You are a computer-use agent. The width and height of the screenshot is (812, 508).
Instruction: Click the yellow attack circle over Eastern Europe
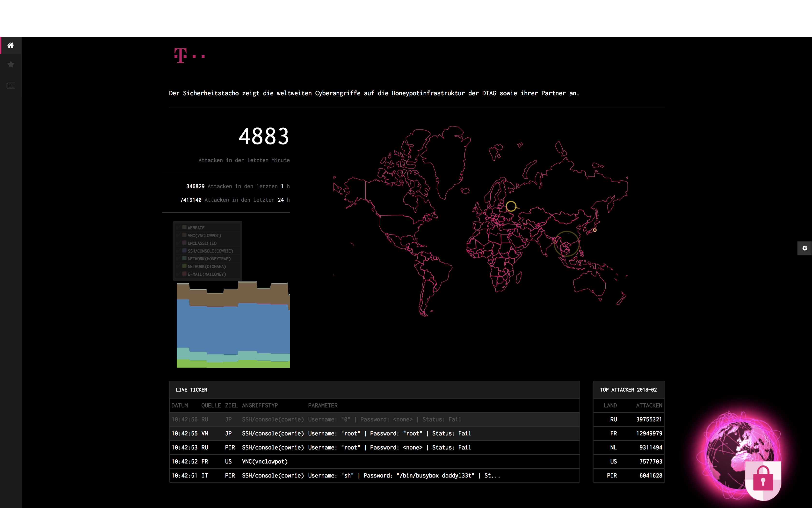click(x=511, y=206)
